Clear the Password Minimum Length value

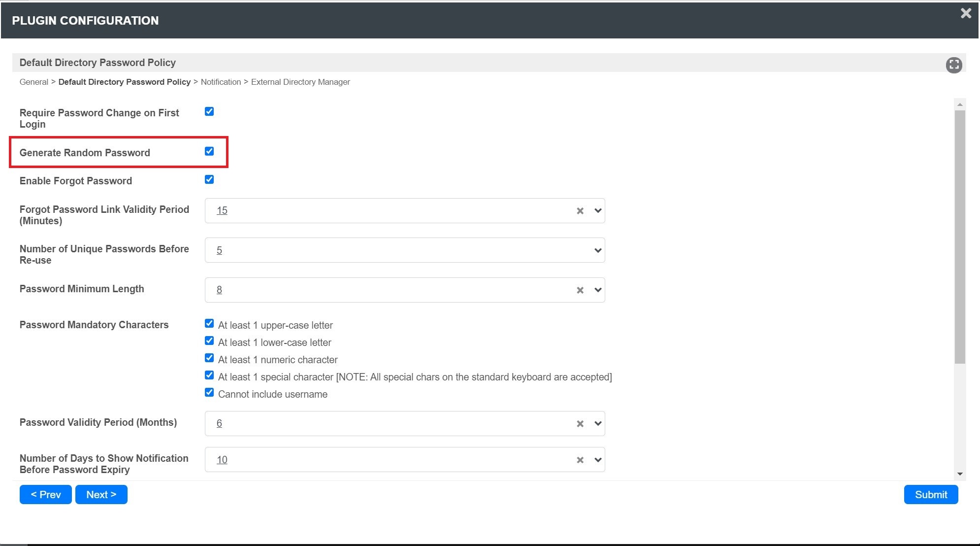point(580,290)
